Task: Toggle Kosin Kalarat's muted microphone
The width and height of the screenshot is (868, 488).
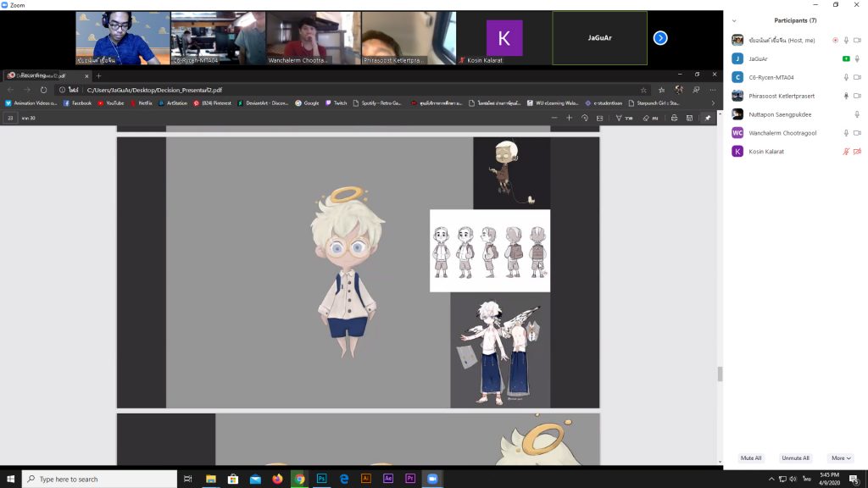Action: click(845, 152)
